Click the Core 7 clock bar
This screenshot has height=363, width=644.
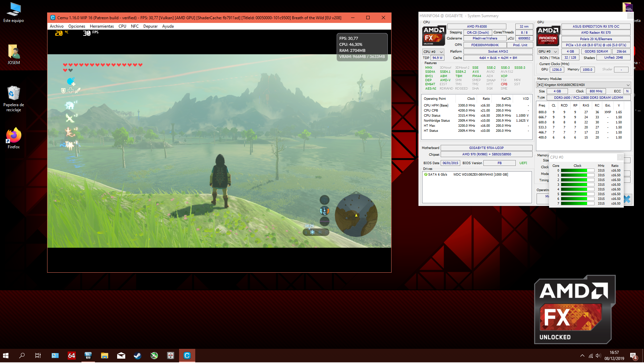[577, 204]
